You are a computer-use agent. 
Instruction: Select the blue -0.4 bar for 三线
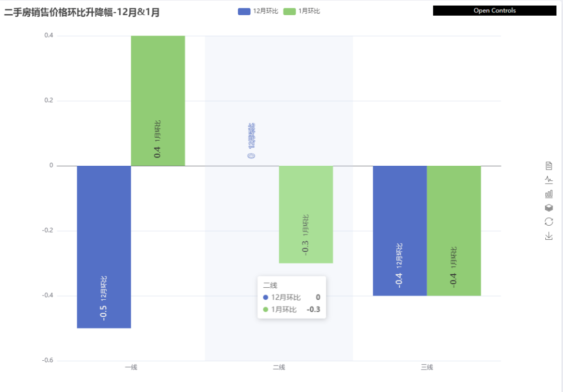pyautogui.click(x=400, y=231)
